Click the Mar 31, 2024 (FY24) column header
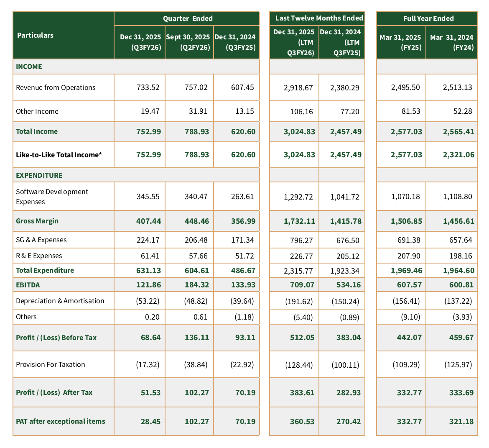 pos(451,42)
